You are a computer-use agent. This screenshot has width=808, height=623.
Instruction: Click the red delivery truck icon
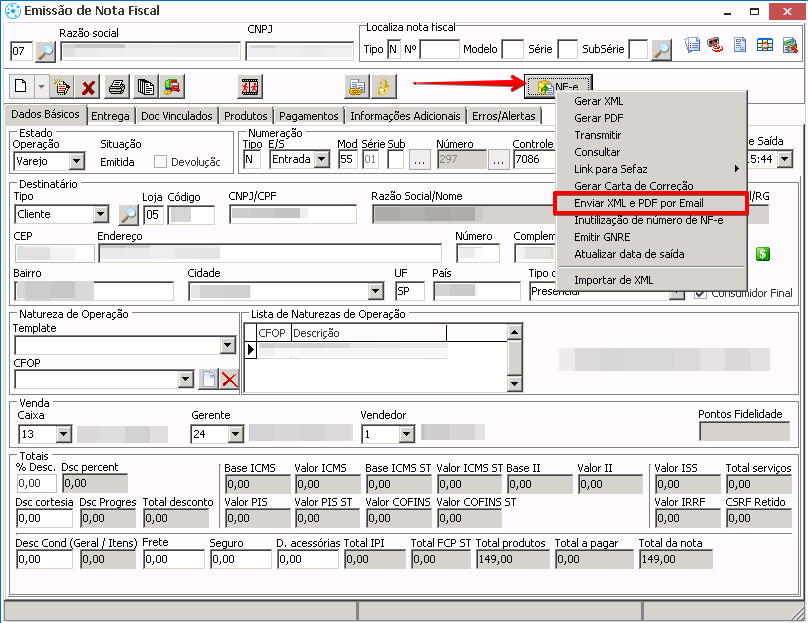[172, 87]
